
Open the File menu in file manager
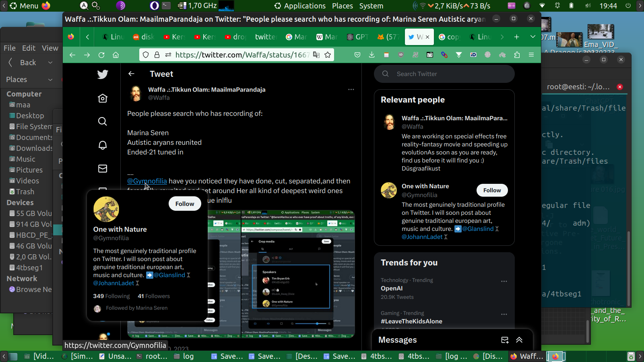[10, 48]
